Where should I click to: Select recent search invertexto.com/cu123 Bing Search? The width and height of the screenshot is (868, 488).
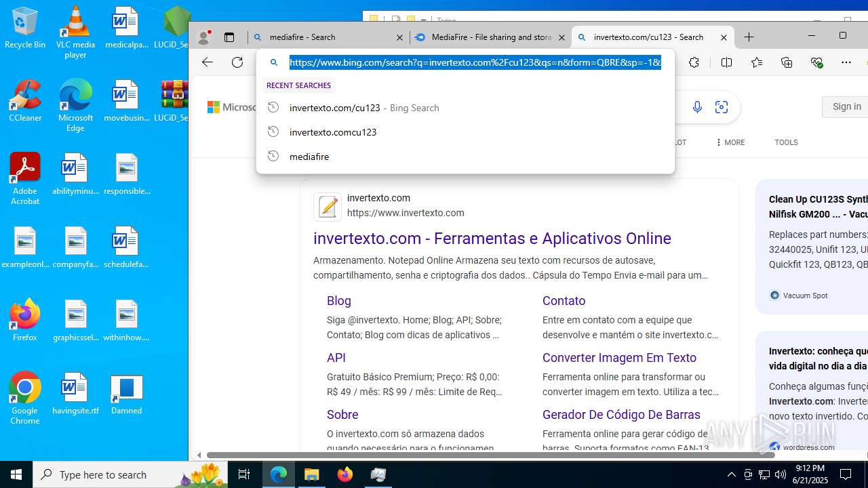(465, 108)
